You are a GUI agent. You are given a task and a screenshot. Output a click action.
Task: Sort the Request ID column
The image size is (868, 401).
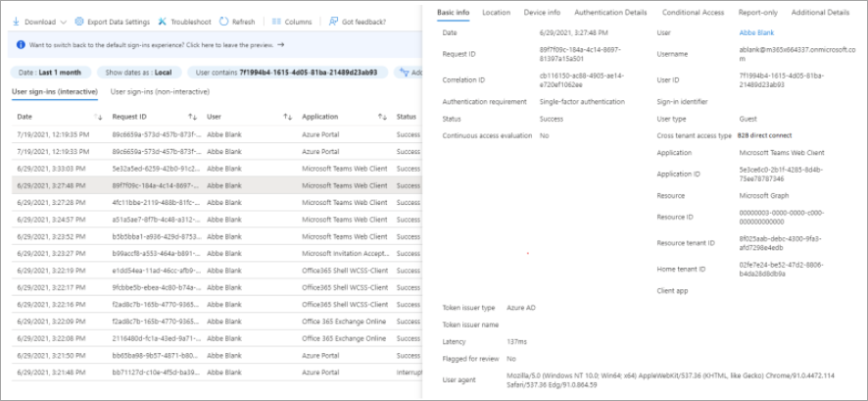coord(193,117)
